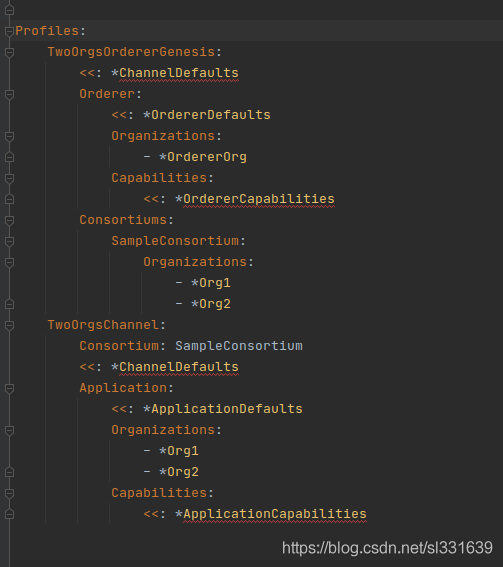Fold the Consortiums section in the gutter
Screen dimensions: 503x567
click(9, 220)
